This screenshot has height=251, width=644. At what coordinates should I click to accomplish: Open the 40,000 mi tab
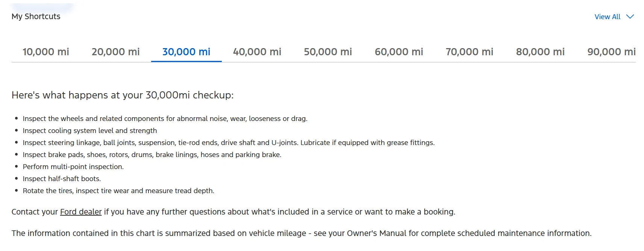[x=257, y=52]
